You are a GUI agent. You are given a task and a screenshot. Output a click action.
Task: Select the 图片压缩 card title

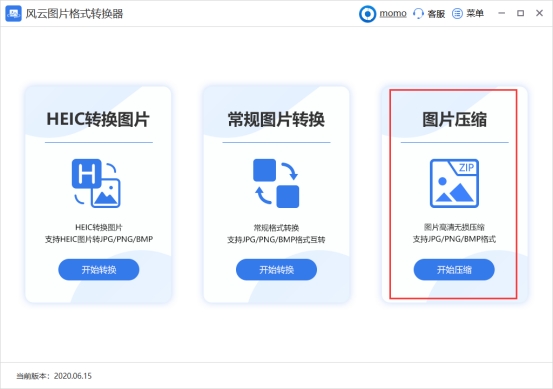pos(455,119)
